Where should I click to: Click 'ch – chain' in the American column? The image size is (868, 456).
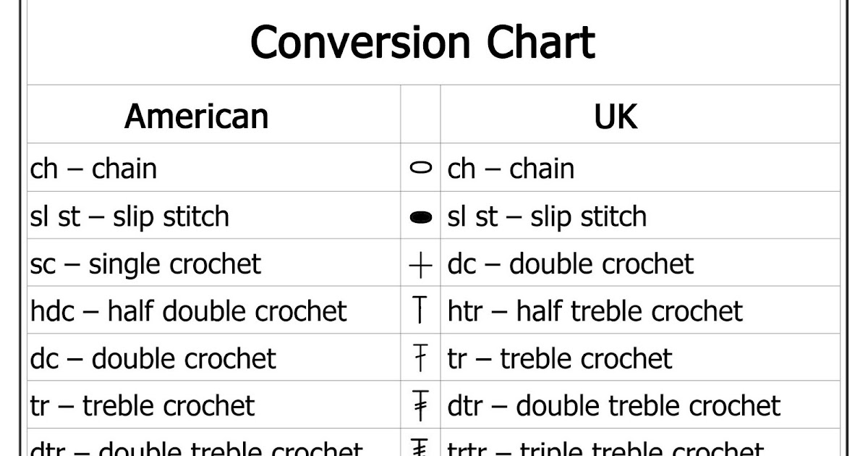[93, 169]
